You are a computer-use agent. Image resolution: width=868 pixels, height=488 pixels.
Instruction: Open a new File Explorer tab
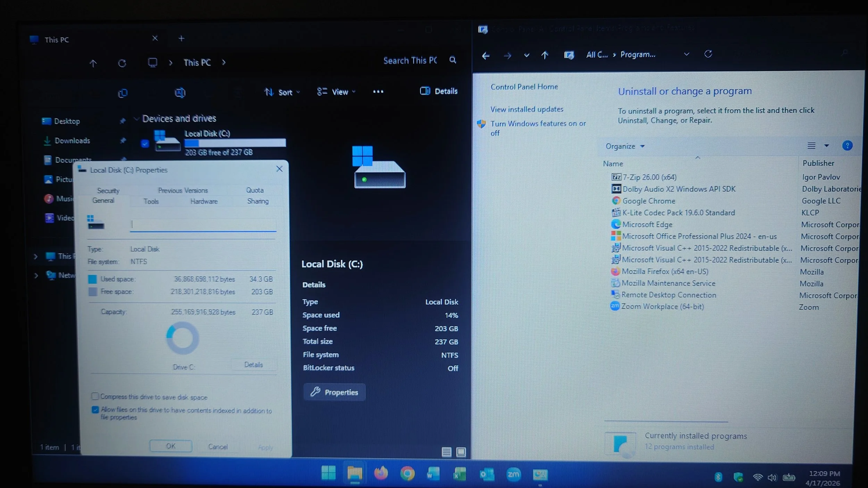[x=181, y=38]
